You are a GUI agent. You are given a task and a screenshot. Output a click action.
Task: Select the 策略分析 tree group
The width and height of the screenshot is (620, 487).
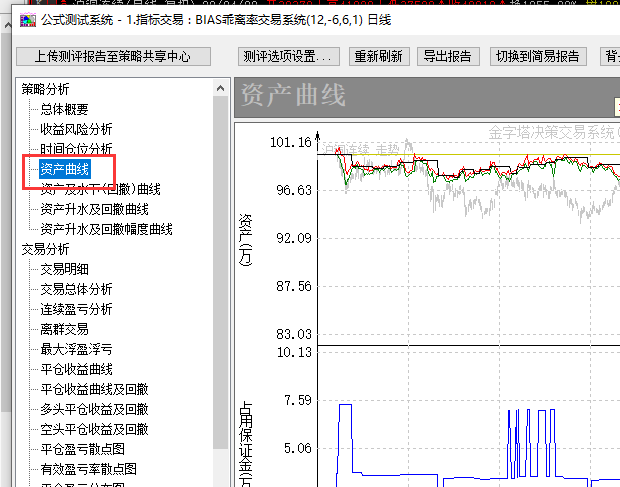click(x=45, y=89)
